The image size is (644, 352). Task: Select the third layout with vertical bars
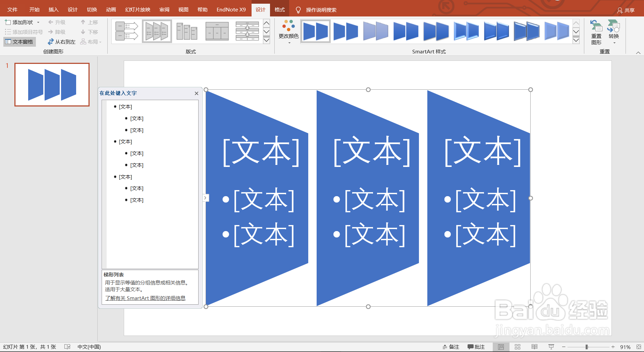tap(187, 31)
